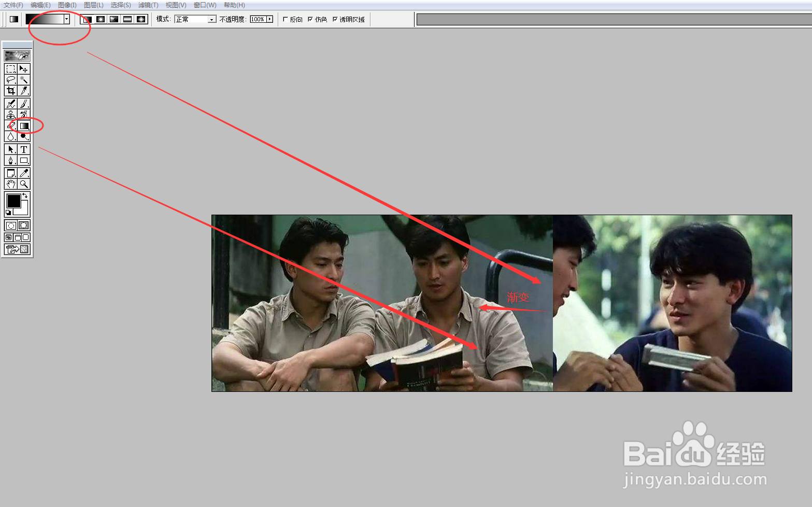Select the Eraser tool
812x507 pixels.
coord(11,125)
